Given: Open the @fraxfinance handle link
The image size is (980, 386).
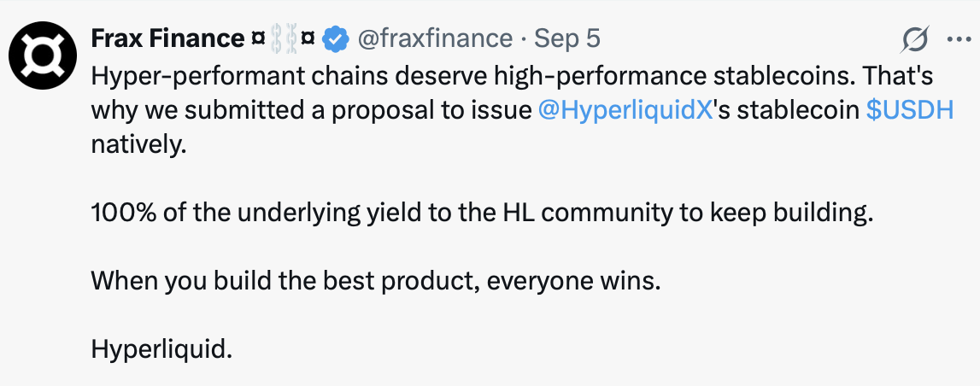Looking at the screenshot, I should pyautogui.click(x=434, y=38).
